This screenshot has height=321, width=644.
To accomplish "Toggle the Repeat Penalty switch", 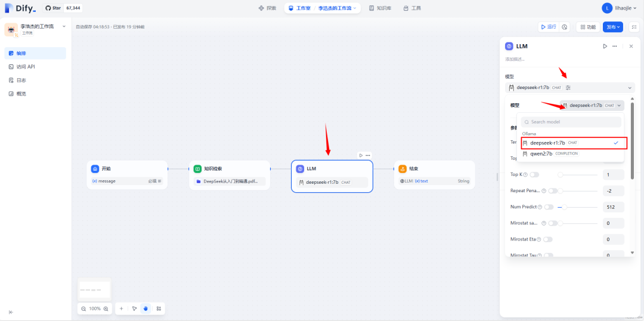I will [x=553, y=191].
